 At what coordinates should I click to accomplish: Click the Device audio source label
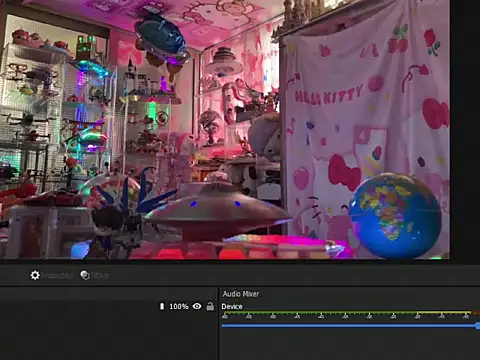click(232, 306)
